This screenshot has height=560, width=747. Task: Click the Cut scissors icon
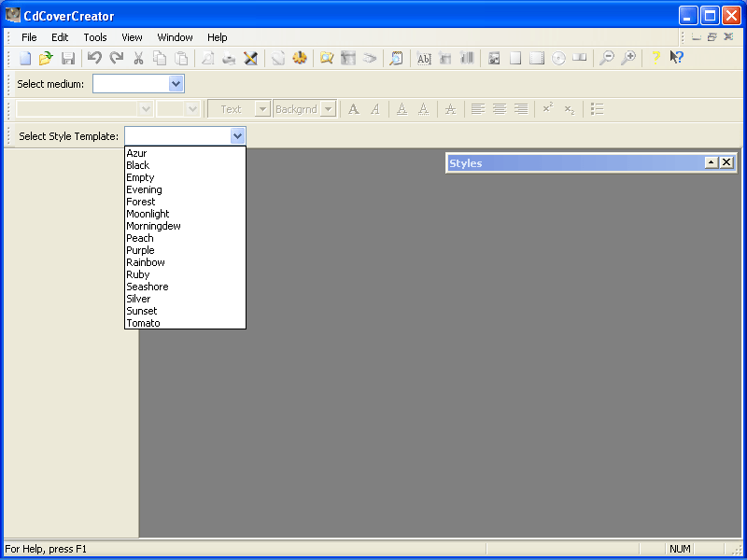point(138,58)
